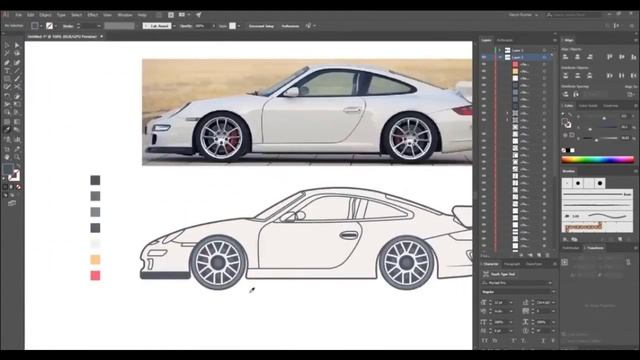Image resolution: width=640 pixels, height=360 pixels.
Task: Click horizontal align left icon
Action: click(x=566, y=57)
